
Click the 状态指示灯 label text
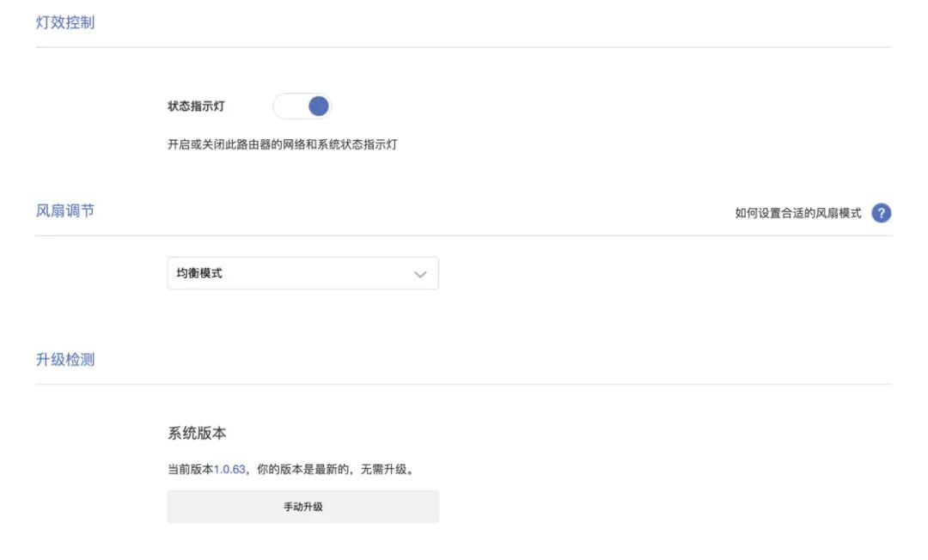click(196, 107)
